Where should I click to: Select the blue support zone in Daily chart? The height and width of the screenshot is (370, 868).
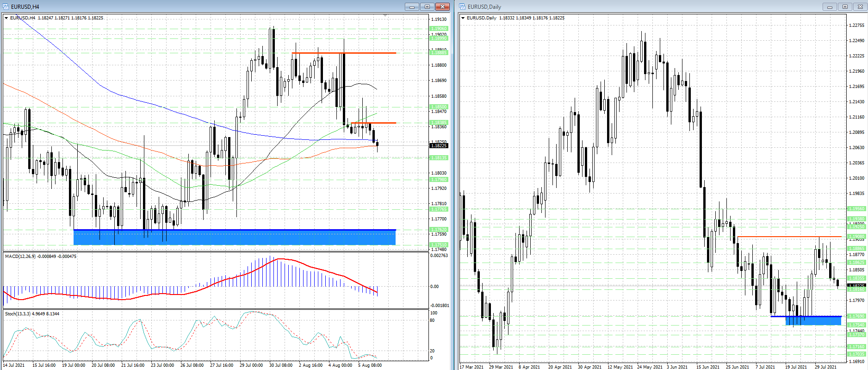pos(813,320)
